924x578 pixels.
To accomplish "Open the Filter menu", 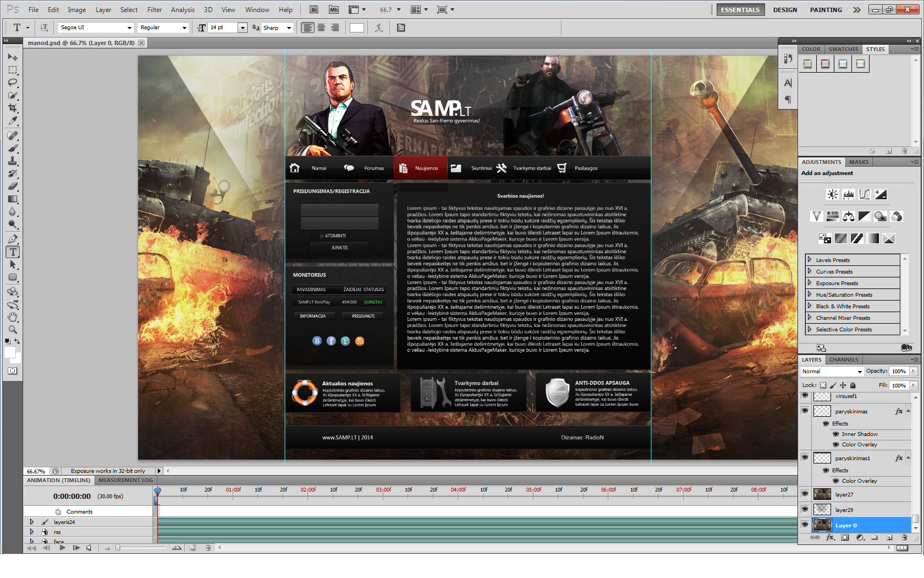I will tap(155, 10).
